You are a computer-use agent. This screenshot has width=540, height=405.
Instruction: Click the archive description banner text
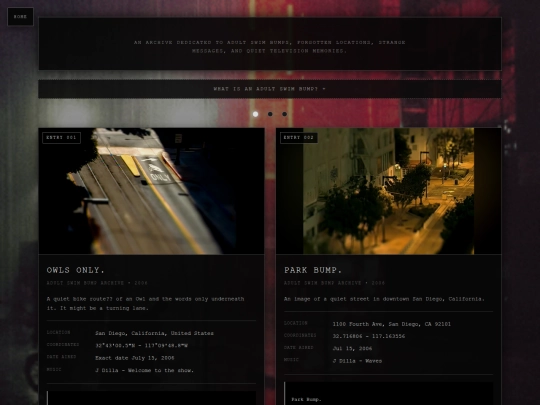click(270, 46)
